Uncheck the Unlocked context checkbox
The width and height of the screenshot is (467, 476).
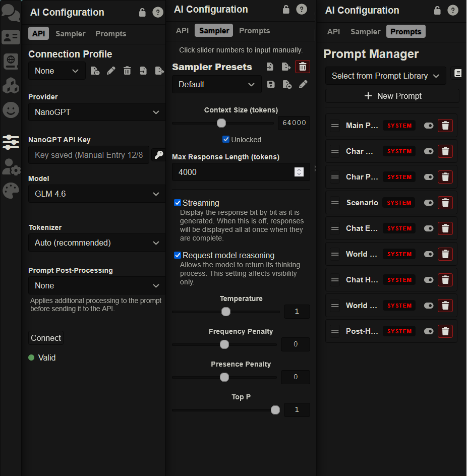coord(225,139)
